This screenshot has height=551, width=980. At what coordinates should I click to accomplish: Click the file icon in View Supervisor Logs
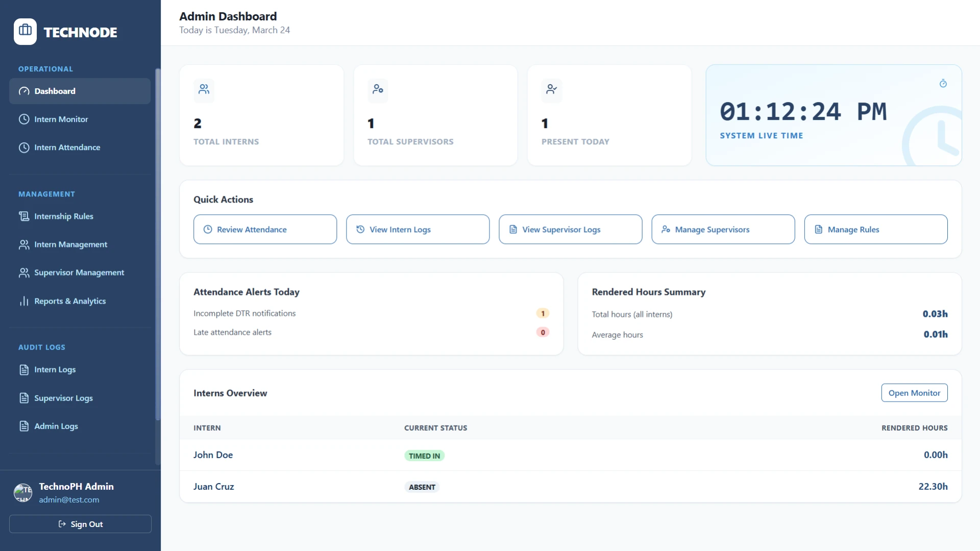[513, 230]
